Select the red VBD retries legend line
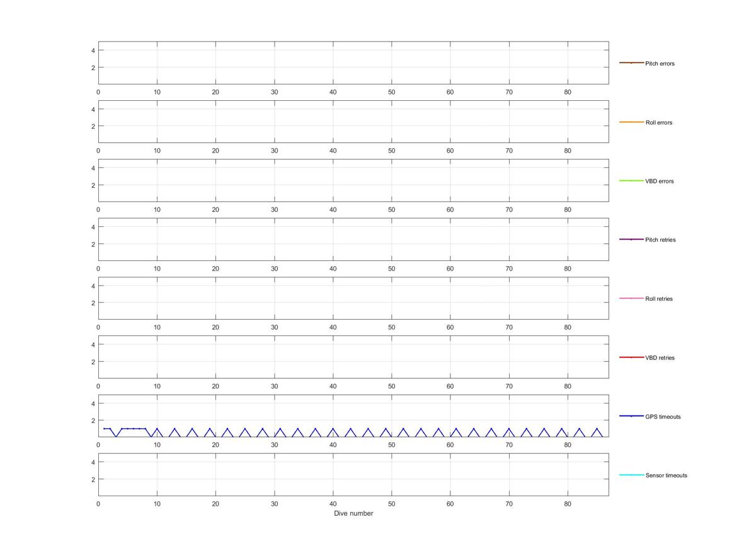 631,357
